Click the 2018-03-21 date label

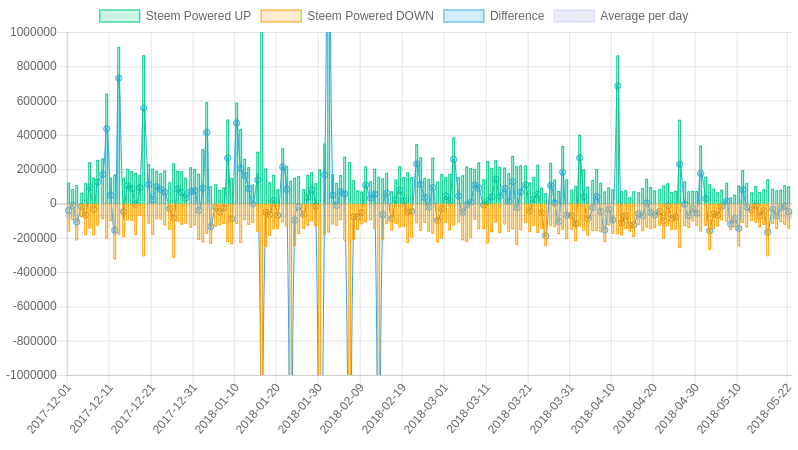510,409
